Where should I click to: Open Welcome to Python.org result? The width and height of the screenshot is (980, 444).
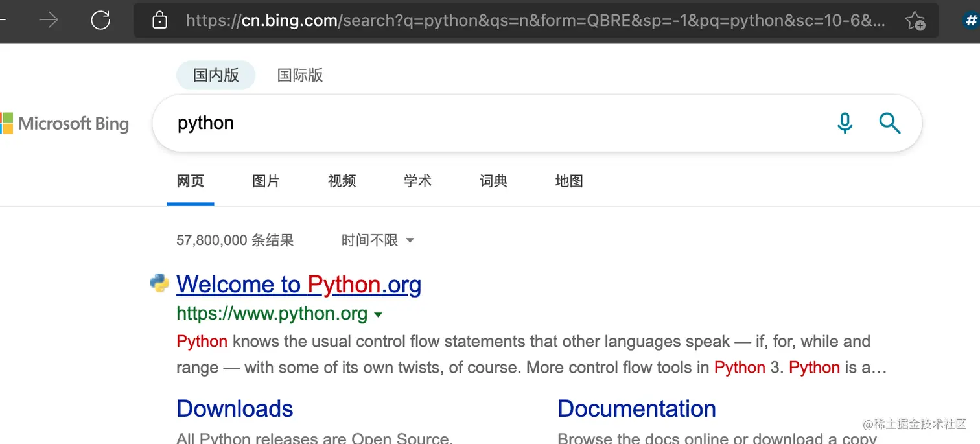299,285
